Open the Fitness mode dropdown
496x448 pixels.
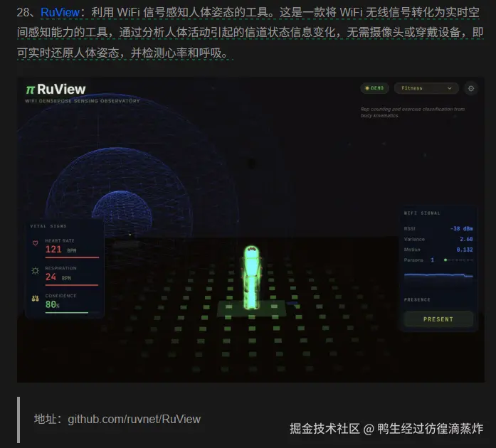(426, 88)
